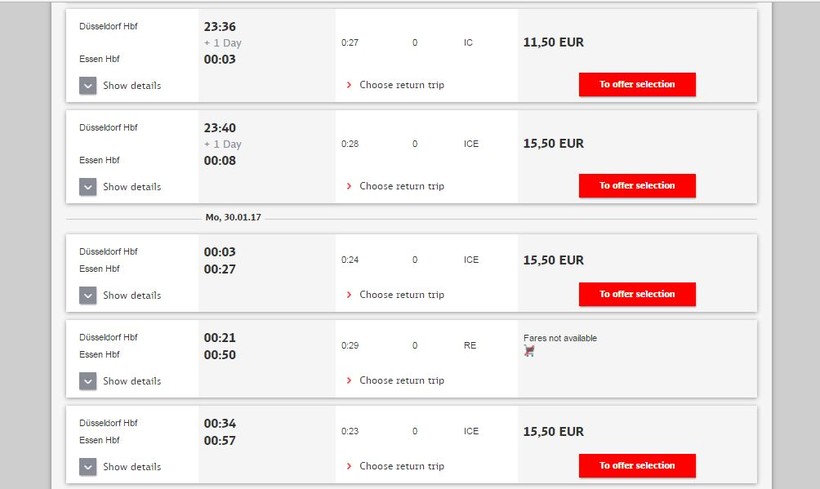The height and width of the screenshot is (489, 820).
Task: Expand details chevron for 00:34 departure
Action: 88,467
